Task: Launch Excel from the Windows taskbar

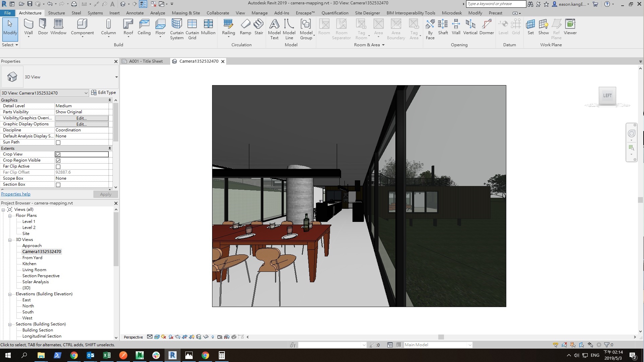Action: 107,355
